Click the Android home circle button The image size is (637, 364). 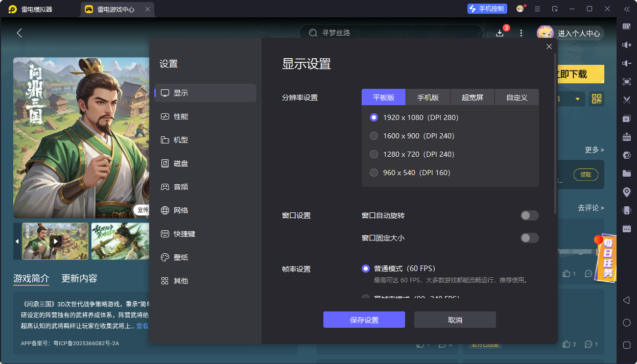click(627, 323)
